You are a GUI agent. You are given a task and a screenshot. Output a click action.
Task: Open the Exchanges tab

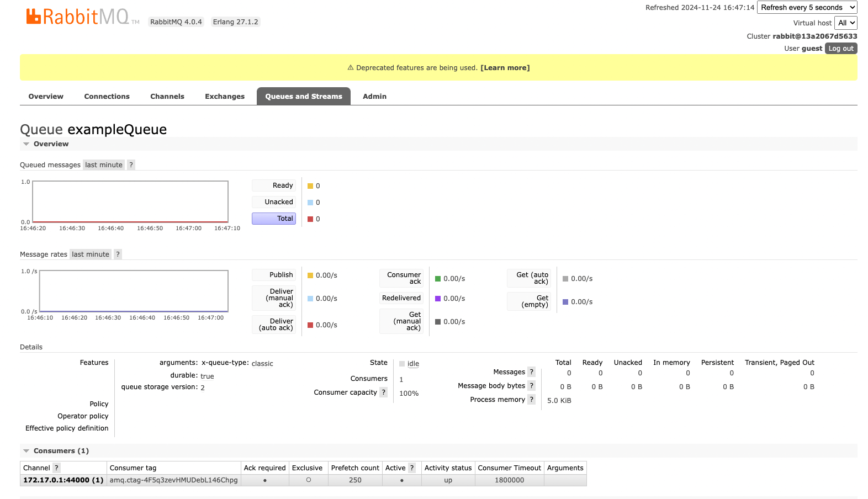pos(225,96)
